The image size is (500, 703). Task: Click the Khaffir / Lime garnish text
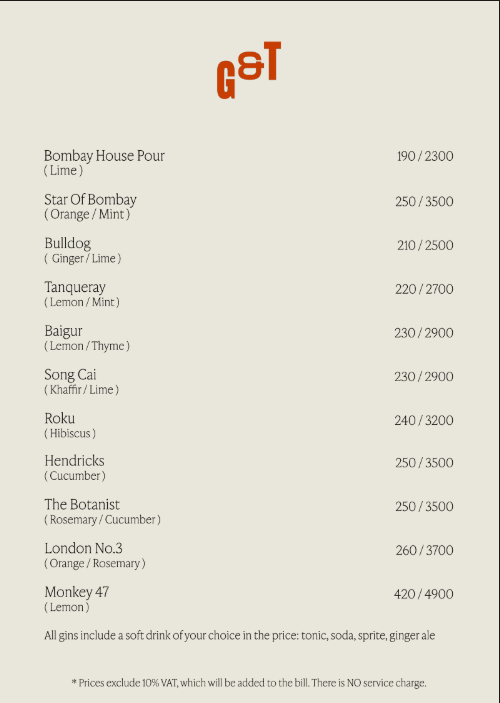(x=82, y=390)
